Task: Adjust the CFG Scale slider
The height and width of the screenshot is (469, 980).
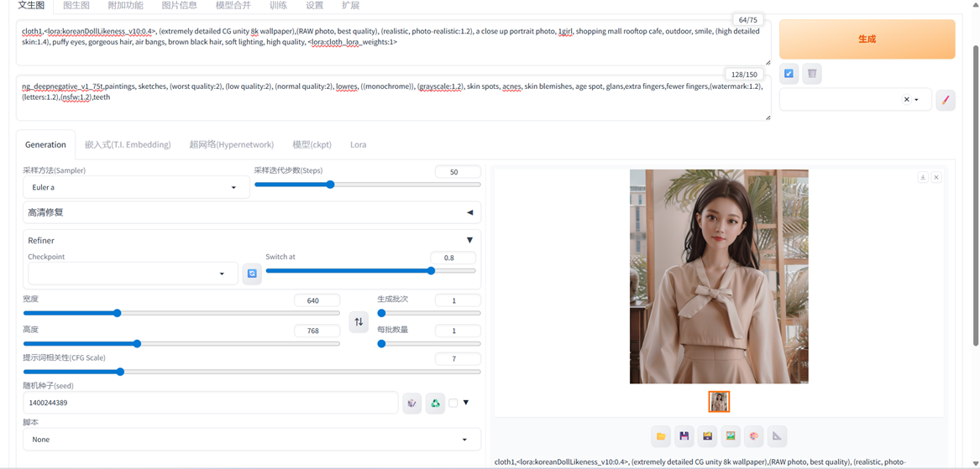Action: tap(252, 372)
